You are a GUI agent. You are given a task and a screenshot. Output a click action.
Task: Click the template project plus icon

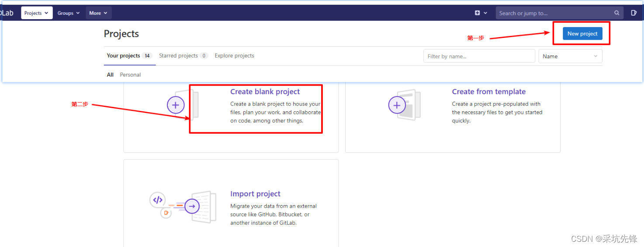(397, 105)
